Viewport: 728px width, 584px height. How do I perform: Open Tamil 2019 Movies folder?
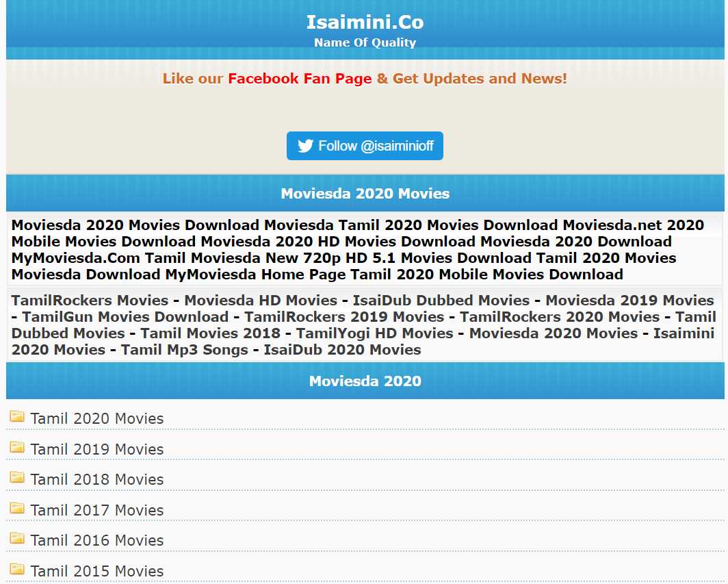[97, 449]
